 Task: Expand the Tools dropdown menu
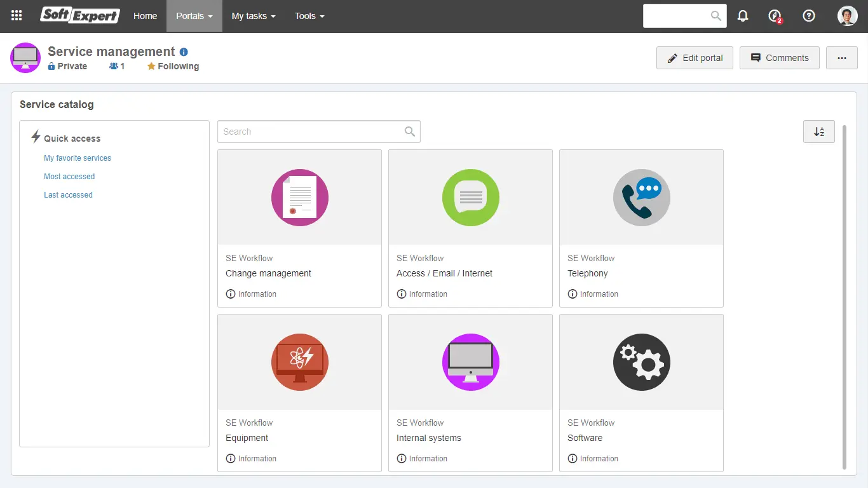pos(309,16)
